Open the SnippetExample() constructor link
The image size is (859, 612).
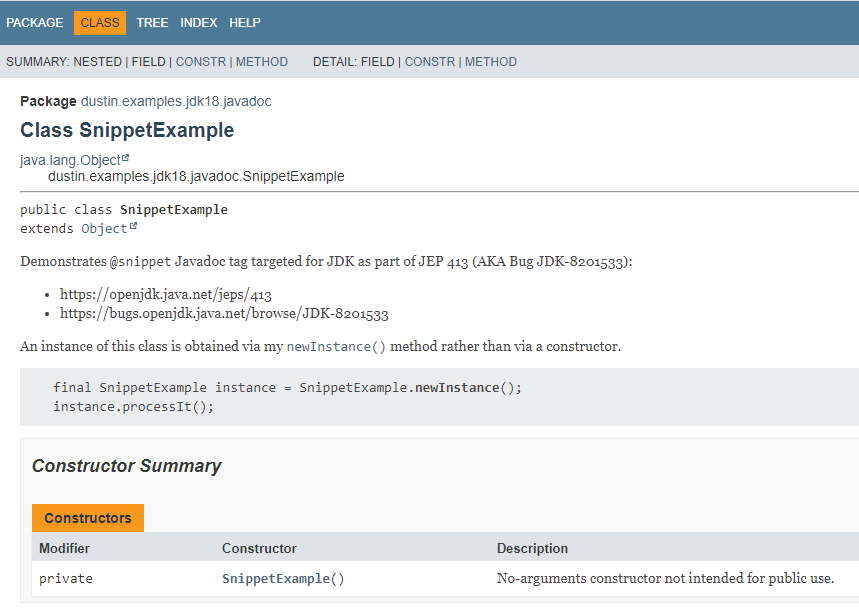(283, 579)
